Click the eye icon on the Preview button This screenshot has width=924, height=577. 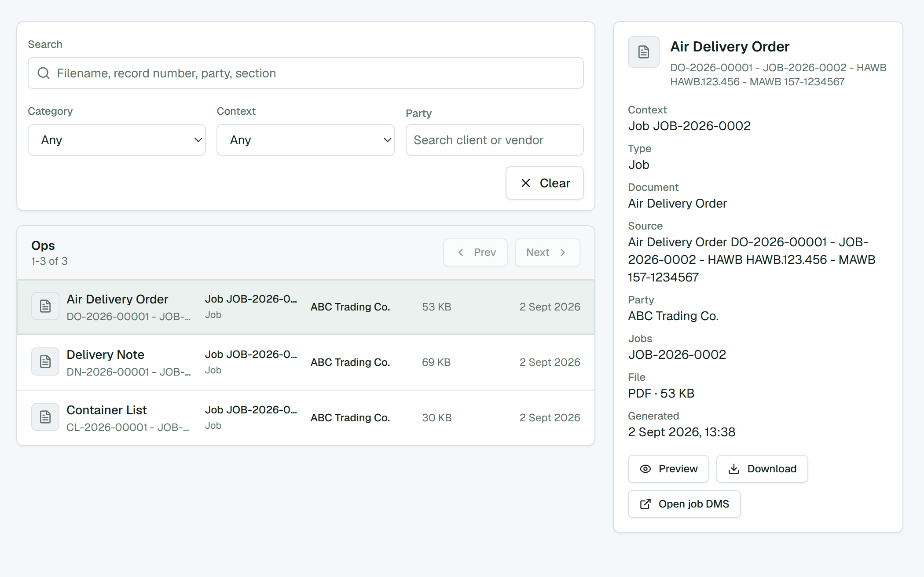pyautogui.click(x=645, y=469)
